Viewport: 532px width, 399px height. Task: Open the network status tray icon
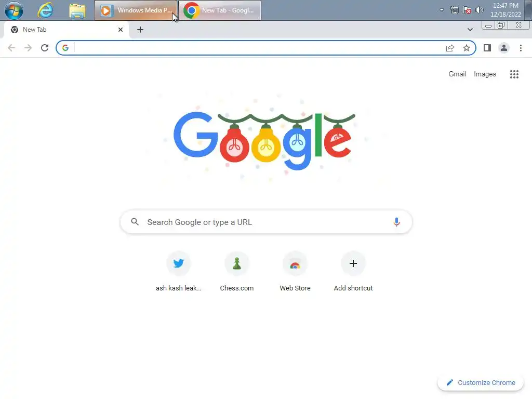454,10
